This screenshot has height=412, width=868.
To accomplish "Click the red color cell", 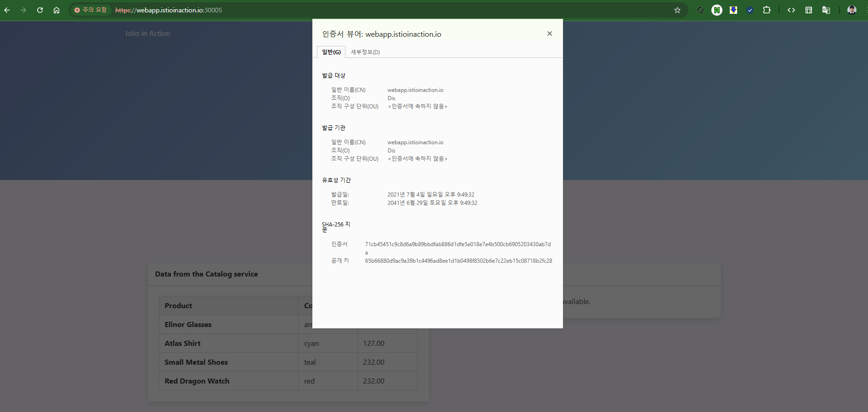I will 328,381.
